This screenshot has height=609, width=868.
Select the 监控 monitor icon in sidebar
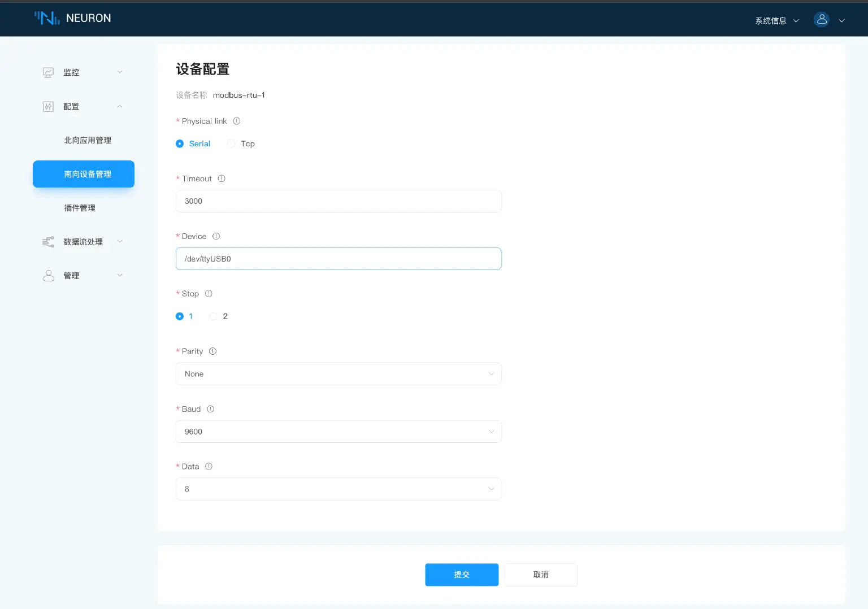(48, 72)
